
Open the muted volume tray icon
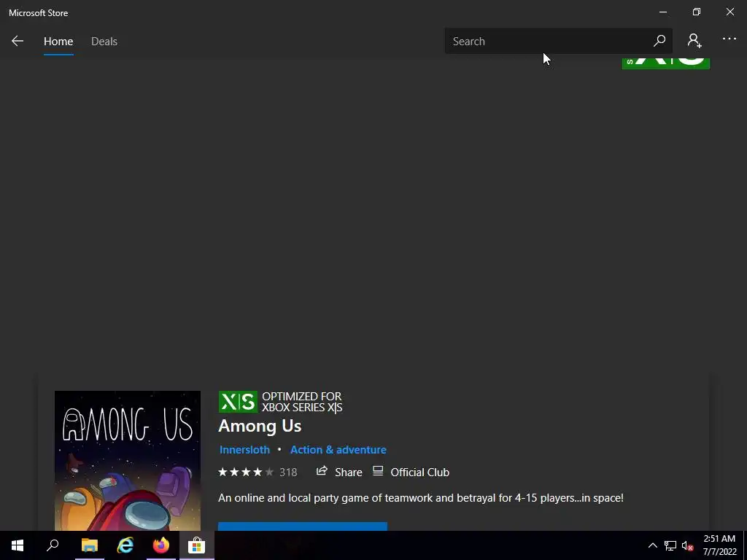(x=687, y=545)
